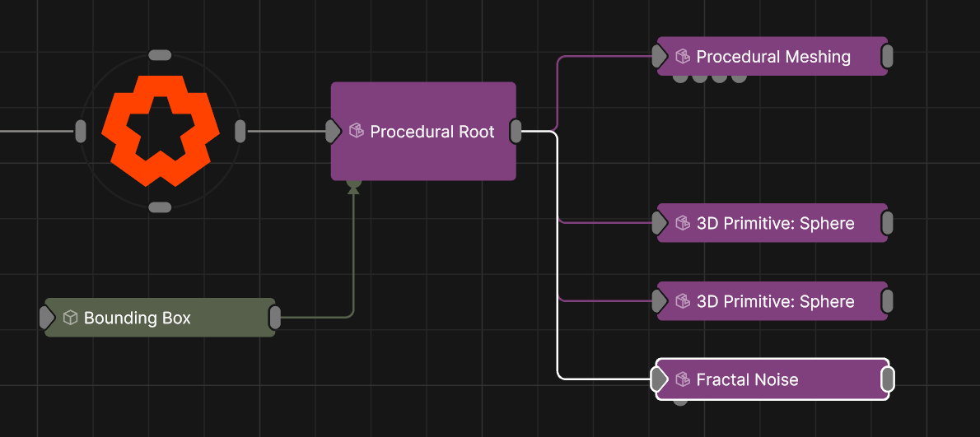Click the root node's right output port
The image size is (980, 437).
coord(240,131)
